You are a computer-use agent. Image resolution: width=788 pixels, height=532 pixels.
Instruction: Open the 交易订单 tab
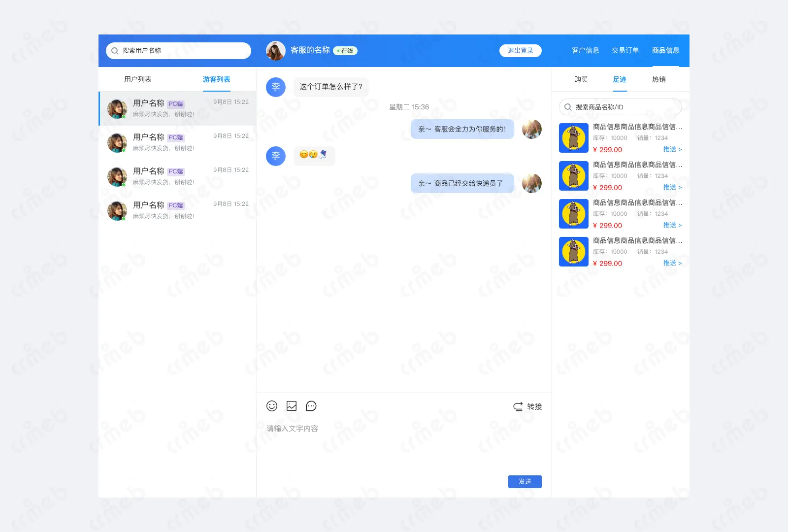tap(625, 50)
